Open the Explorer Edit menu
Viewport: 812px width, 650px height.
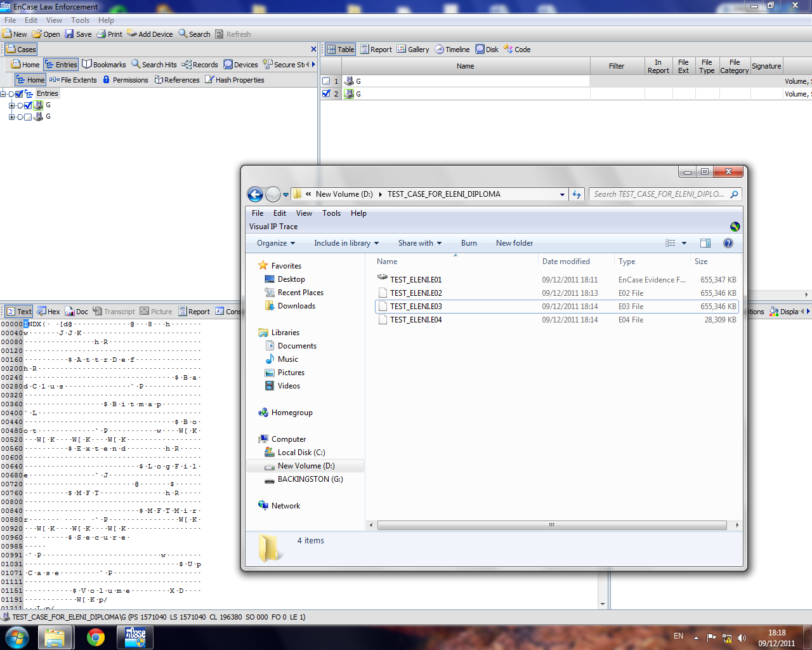click(280, 213)
